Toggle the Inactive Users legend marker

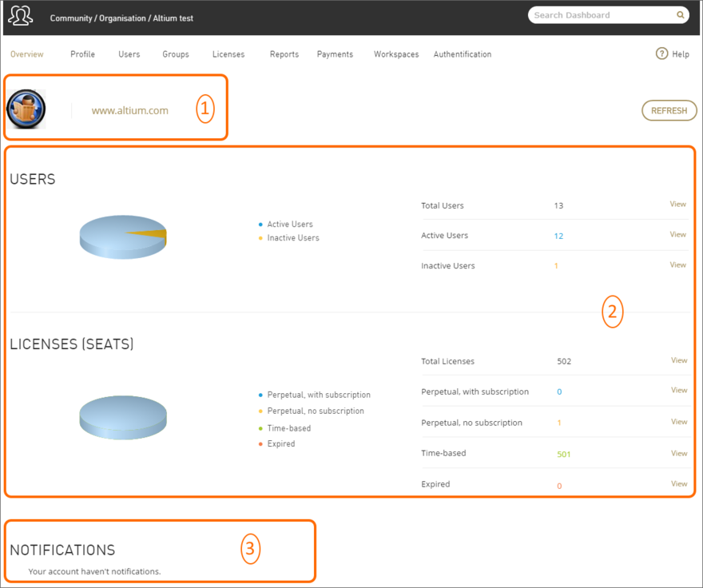pos(259,238)
